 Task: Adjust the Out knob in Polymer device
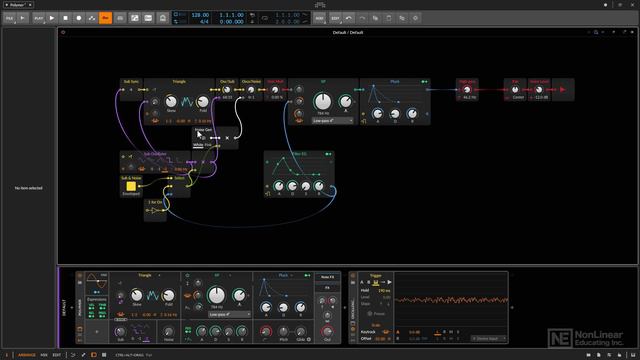[x=327, y=331]
